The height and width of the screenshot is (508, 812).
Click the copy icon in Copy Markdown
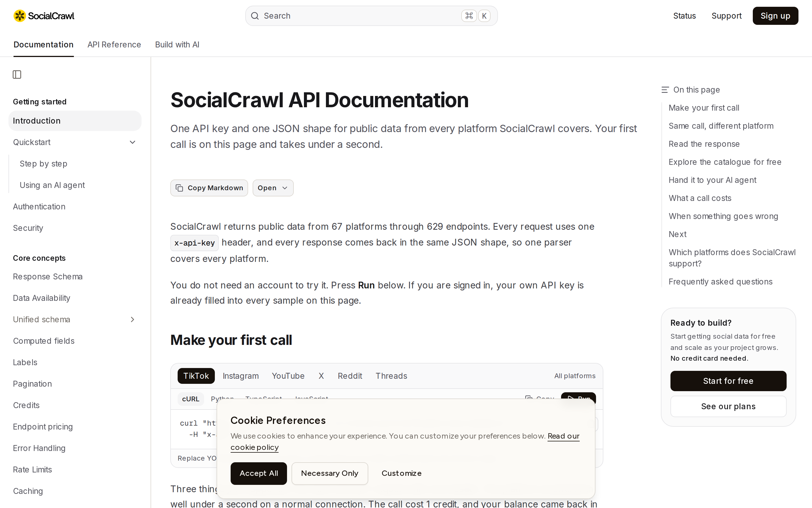pyautogui.click(x=180, y=188)
